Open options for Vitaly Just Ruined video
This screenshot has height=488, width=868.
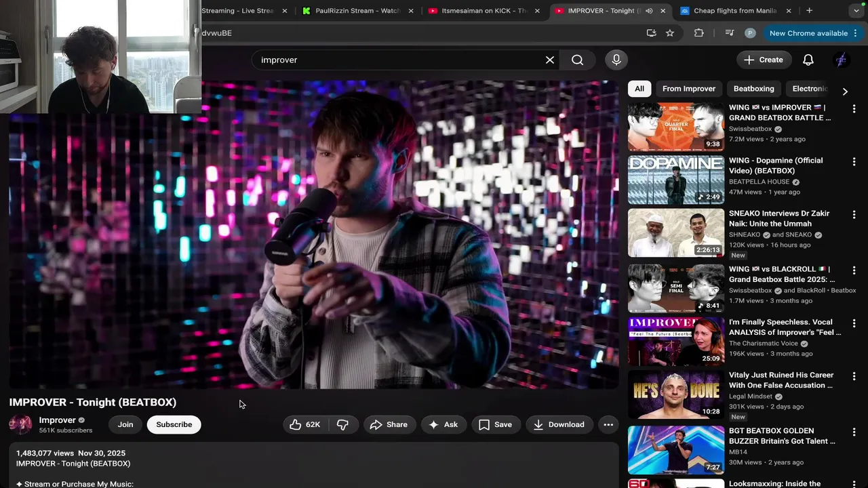(854, 376)
